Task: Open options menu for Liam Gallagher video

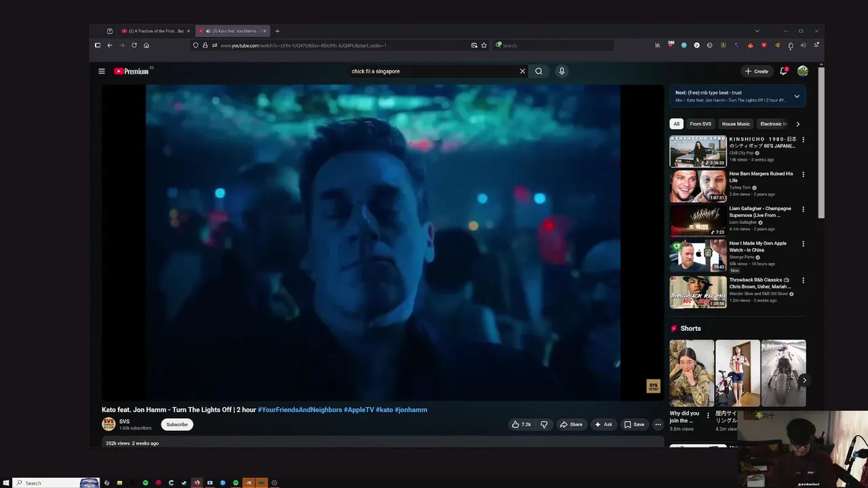Action: 804,209
